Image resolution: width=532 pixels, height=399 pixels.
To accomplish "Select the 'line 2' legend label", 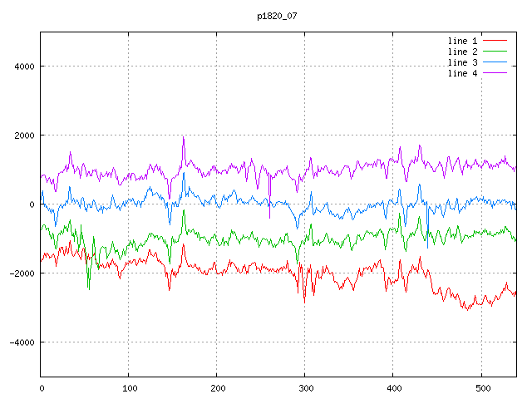I will (462, 52).
